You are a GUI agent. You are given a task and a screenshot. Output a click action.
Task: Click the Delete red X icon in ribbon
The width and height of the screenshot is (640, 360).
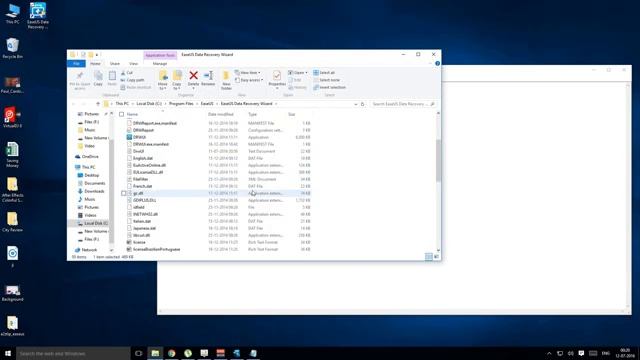click(x=193, y=76)
